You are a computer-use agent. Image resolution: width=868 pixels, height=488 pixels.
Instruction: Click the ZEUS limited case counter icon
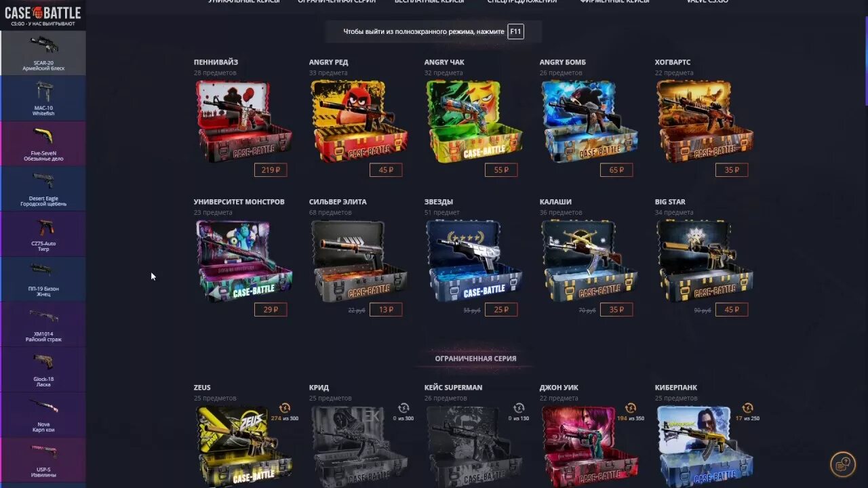[x=285, y=408]
